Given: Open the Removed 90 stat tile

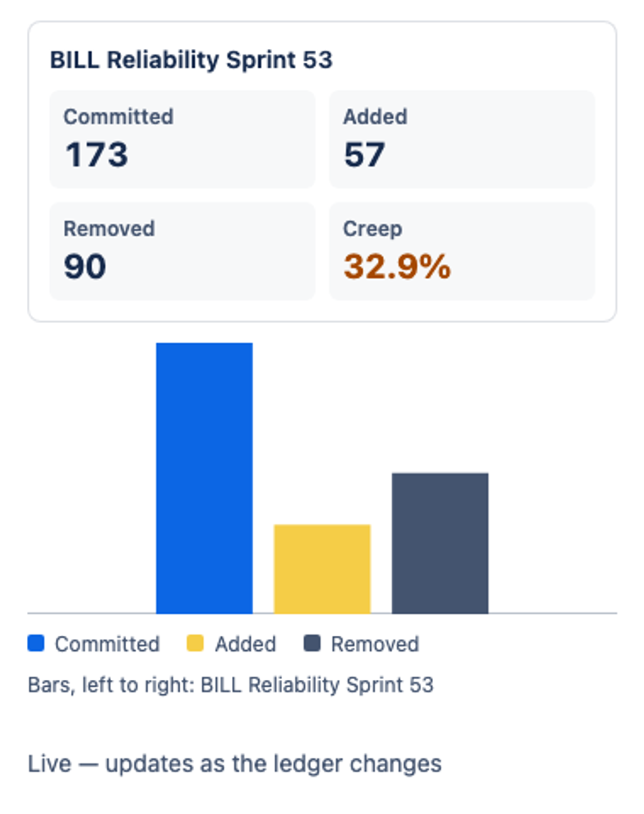Looking at the screenshot, I should [182, 251].
